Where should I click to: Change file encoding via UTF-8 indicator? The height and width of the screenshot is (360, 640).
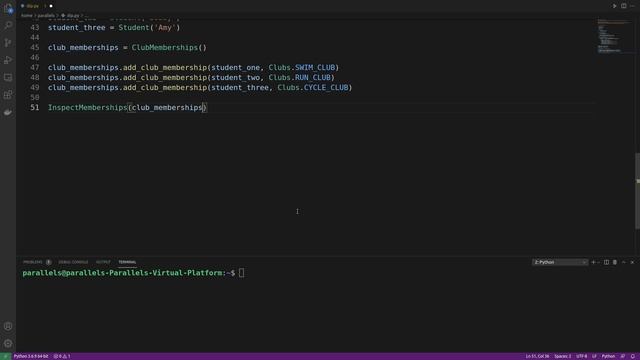(582, 356)
